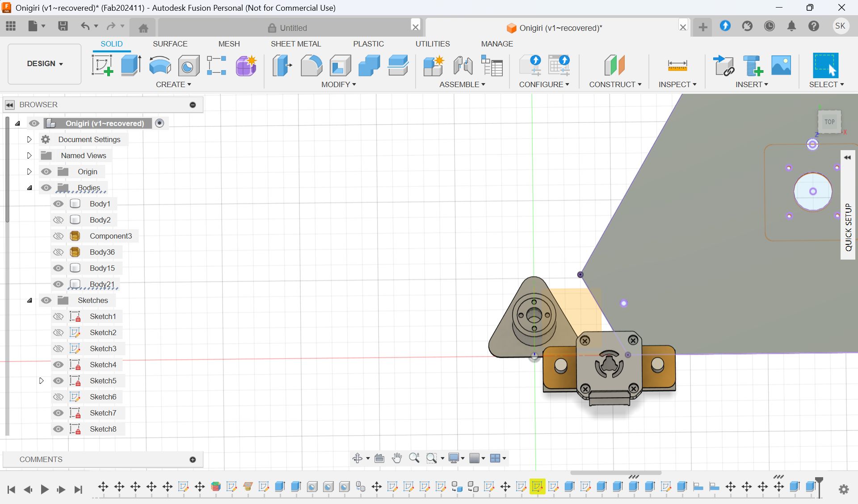The width and height of the screenshot is (858, 504).
Task: Select the Revolve tool icon
Action: pos(160,65)
